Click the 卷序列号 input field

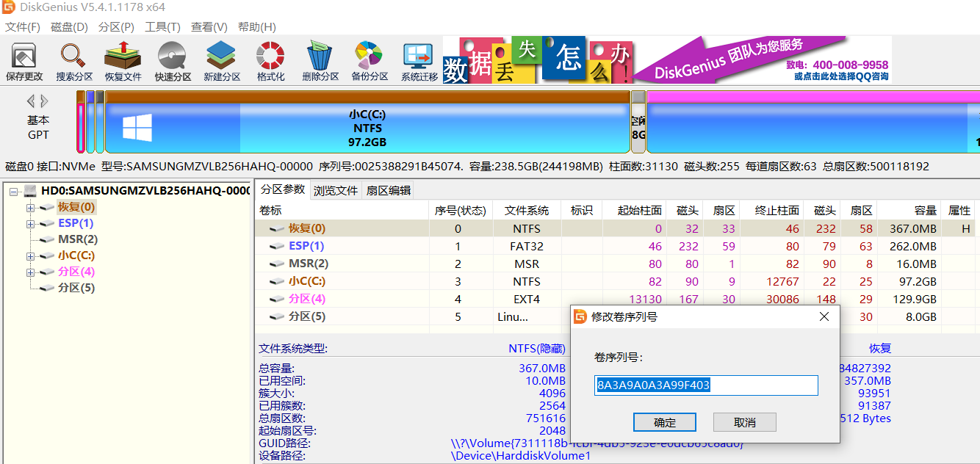pos(705,385)
